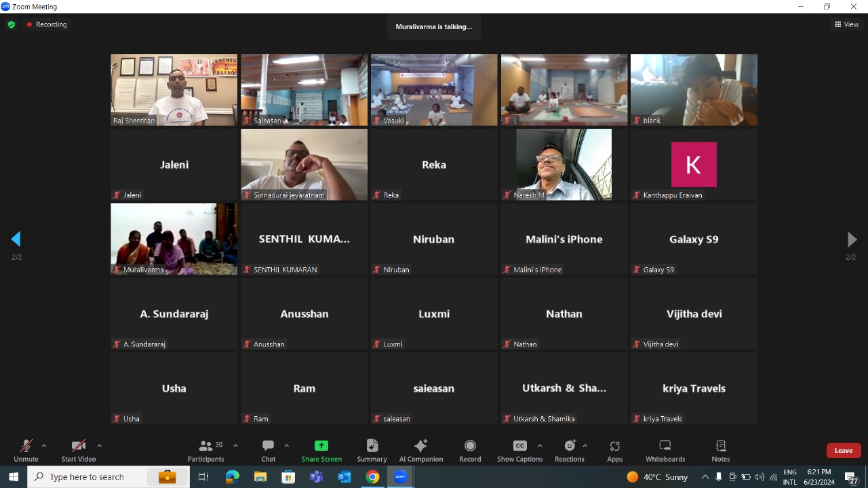
Task: Click the green meeting security shield icon
Action: (x=11, y=24)
